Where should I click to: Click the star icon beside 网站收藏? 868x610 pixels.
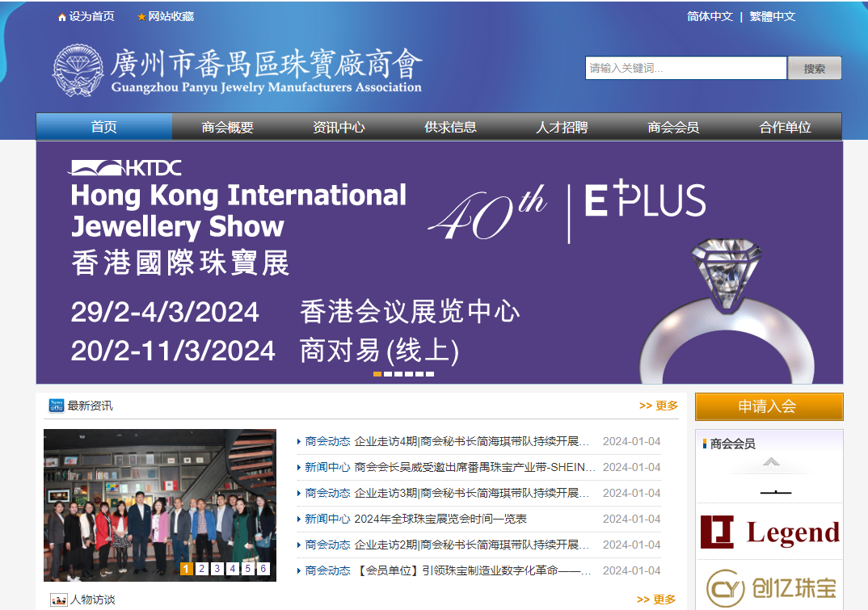click(141, 17)
